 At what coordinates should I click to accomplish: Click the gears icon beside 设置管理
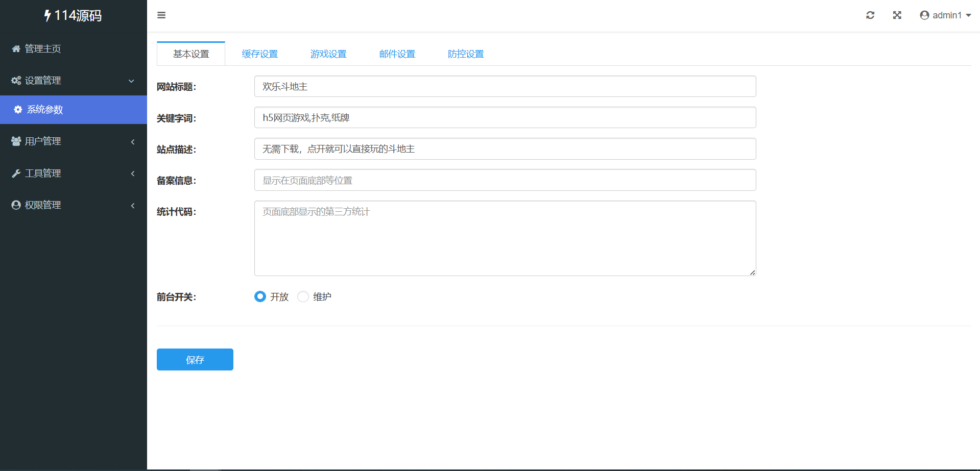[x=16, y=81]
